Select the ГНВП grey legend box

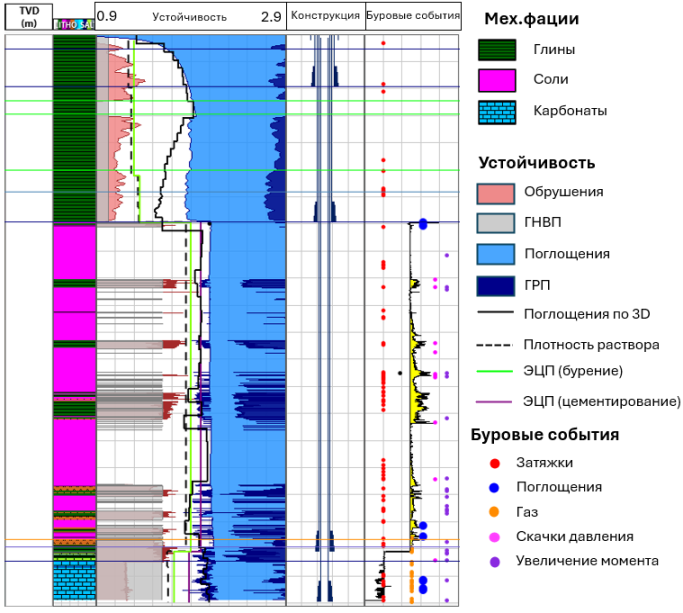coord(496,223)
